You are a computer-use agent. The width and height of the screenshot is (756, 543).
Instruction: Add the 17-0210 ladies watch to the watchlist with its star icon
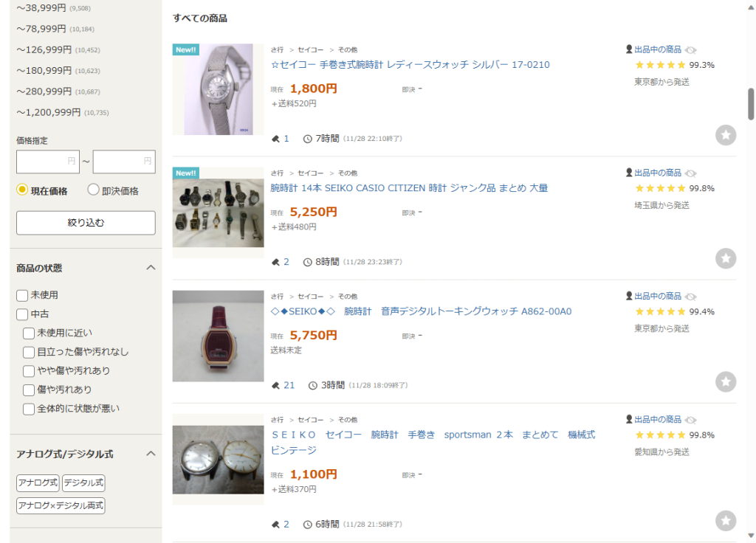click(x=725, y=135)
